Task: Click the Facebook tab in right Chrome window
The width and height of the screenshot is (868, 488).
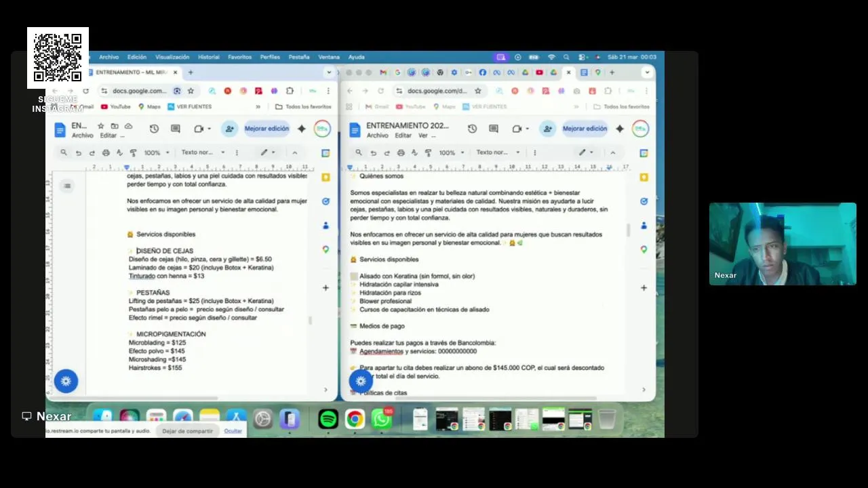Action: pos(483,73)
